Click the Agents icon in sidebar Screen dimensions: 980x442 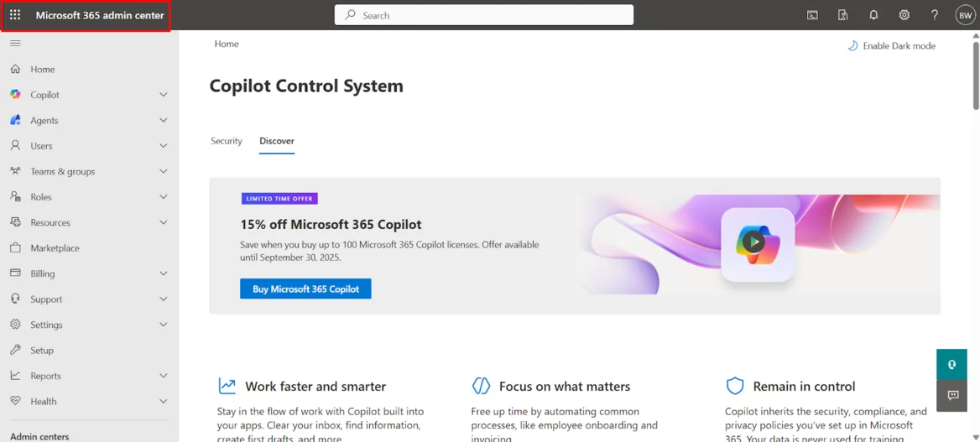[16, 121]
